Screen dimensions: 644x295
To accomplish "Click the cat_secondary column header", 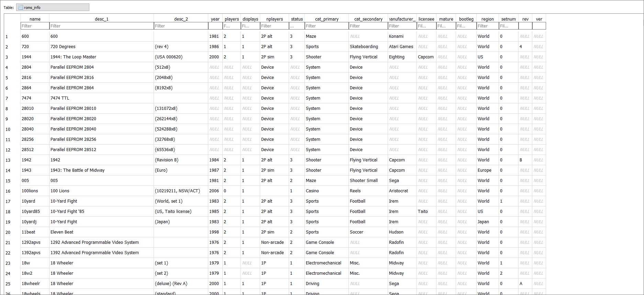I will click(x=368, y=19).
